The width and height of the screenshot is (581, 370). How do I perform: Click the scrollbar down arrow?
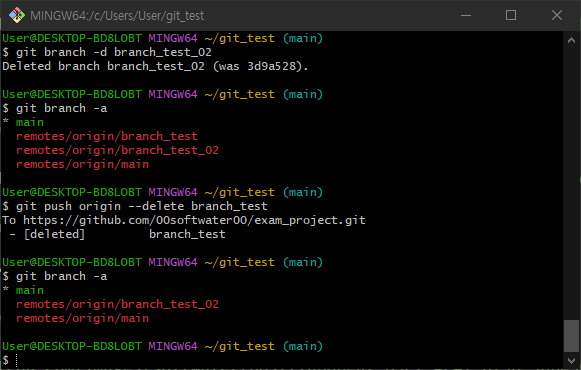(x=571, y=360)
